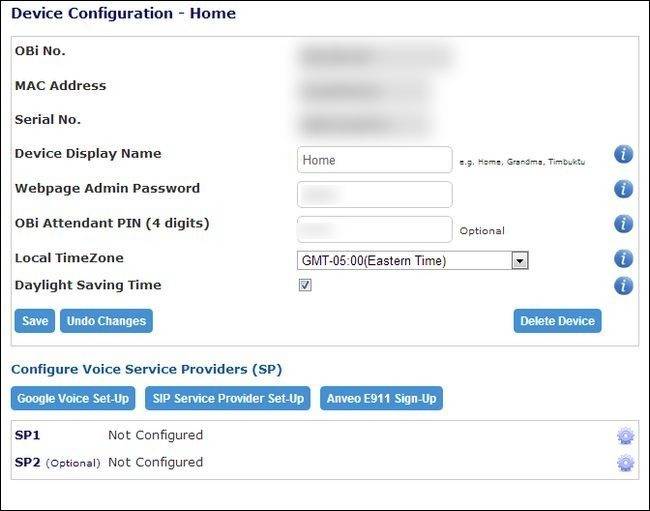Click info icon for Local TimeZone
The width and height of the screenshot is (650, 511).
623,259
